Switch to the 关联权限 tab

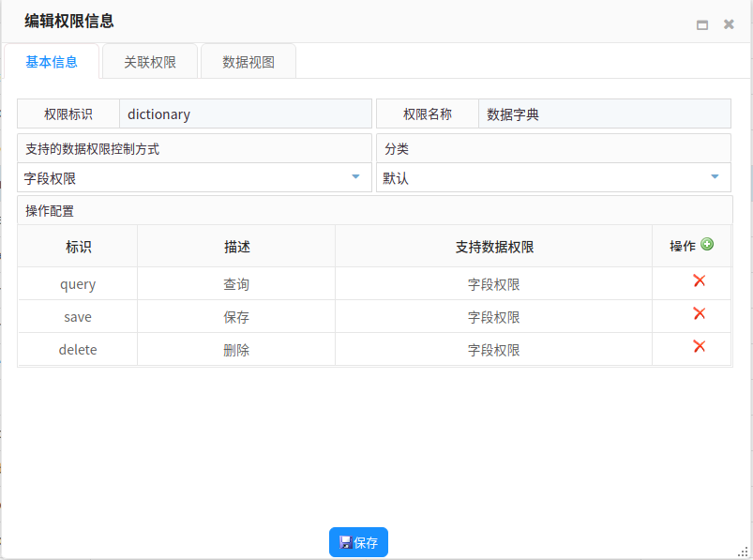(x=150, y=62)
